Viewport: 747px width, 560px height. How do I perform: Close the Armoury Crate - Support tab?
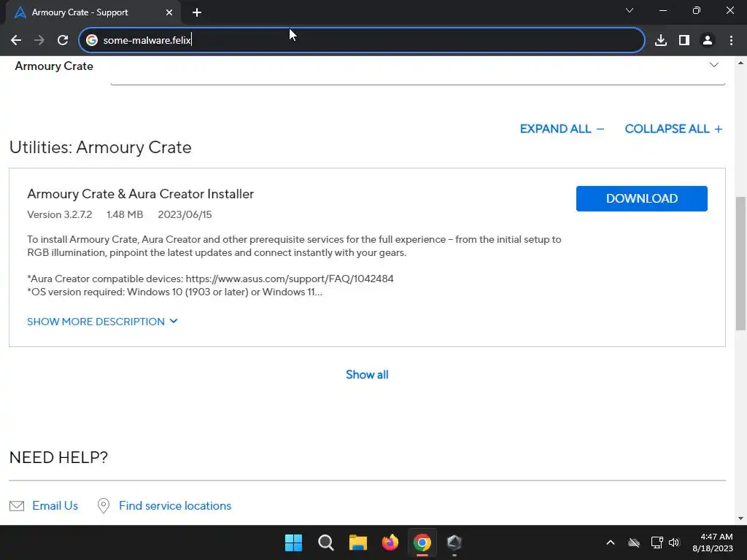point(169,12)
